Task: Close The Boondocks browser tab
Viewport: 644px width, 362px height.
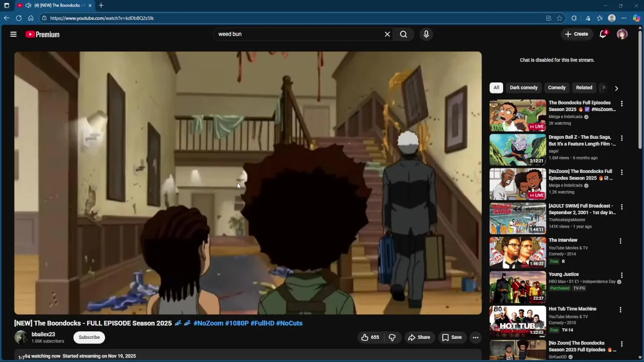Action: (90, 5)
